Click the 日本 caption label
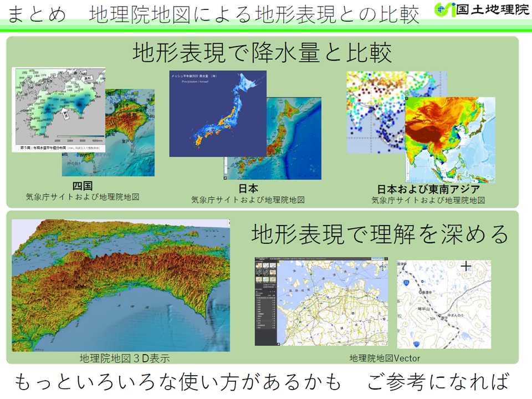This screenshot has width=532, height=399. (248, 188)
